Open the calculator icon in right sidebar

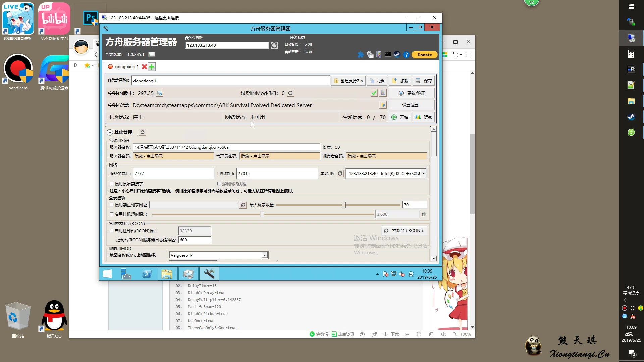point(631,54)
